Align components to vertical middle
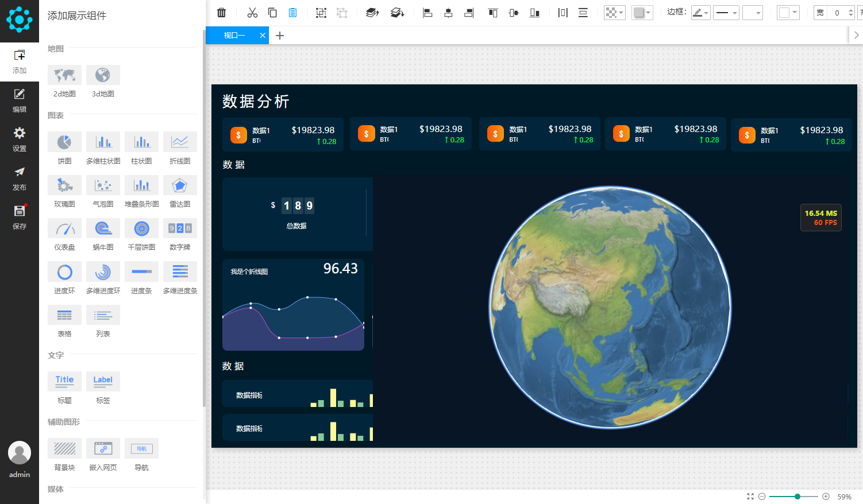Viewport: 863px width, 504px height. 514,13
